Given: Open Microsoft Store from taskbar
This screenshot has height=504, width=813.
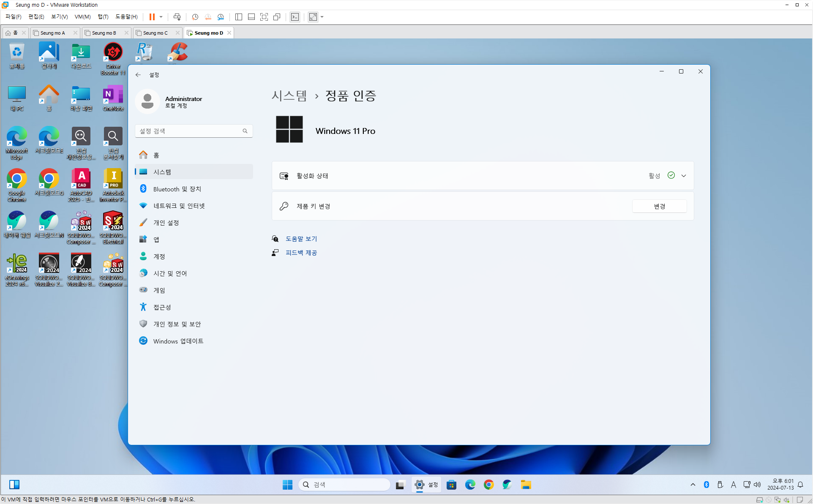Looking at the screenshot, I should (451, 485).
